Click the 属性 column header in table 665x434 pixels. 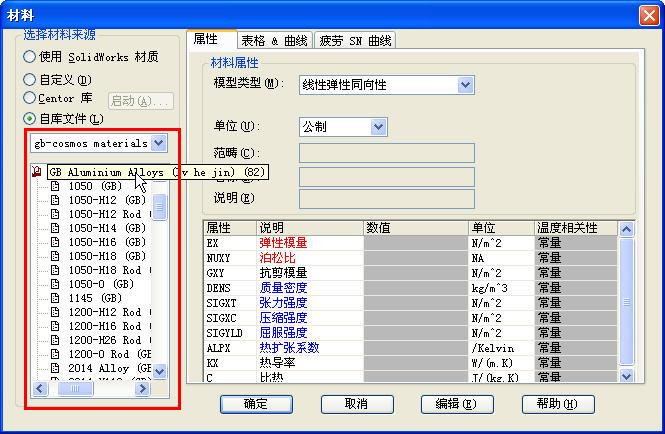[230, 228]
